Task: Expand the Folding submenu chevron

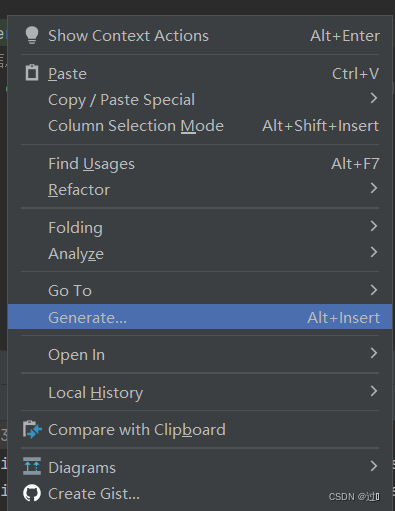Action: click(x=374, y=226)
